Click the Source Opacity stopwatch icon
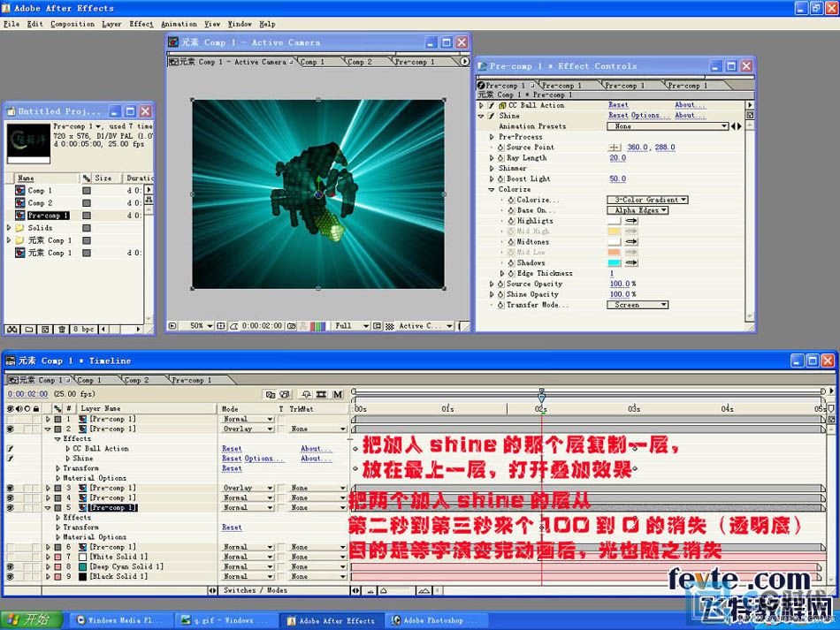 (x=500, y=284)
